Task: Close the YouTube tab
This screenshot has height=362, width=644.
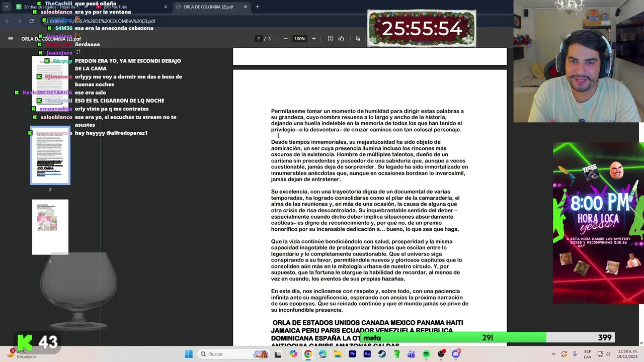Action: point(166,7)
